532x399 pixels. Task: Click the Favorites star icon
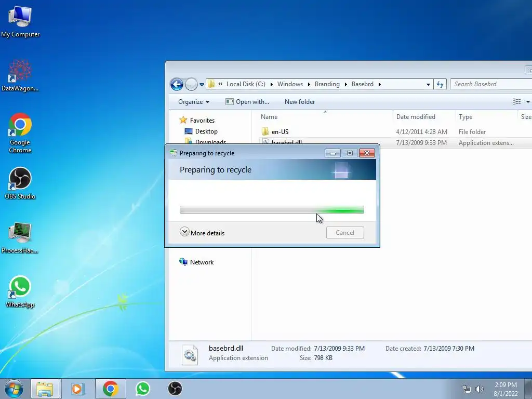183,120
